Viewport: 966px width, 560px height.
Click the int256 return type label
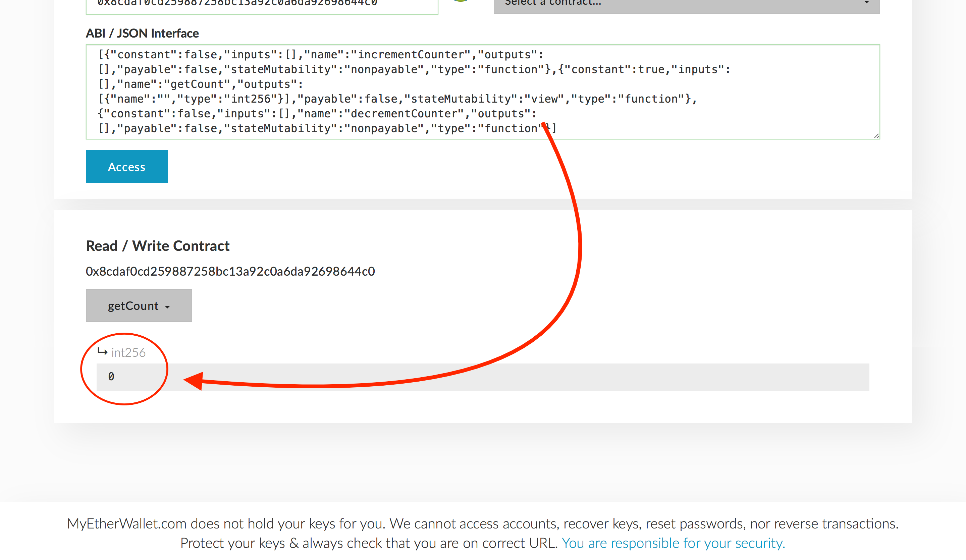click(128, 353)
